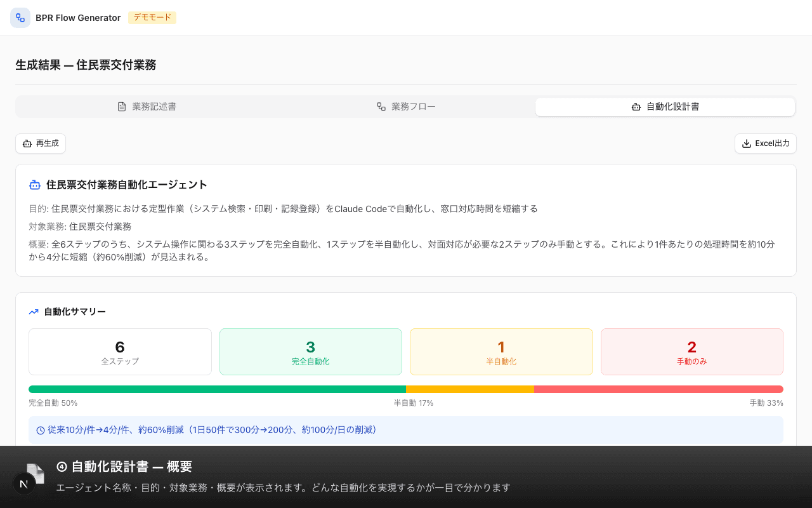
Task: Select the 自動化設計書 tab
Action: click(665, 106)
